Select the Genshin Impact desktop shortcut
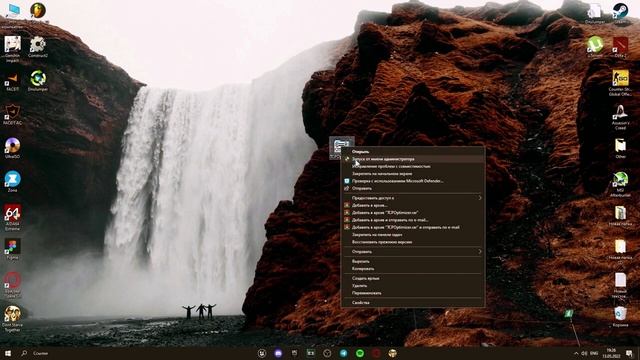The image size is (640, 360). tap(13, 48)
